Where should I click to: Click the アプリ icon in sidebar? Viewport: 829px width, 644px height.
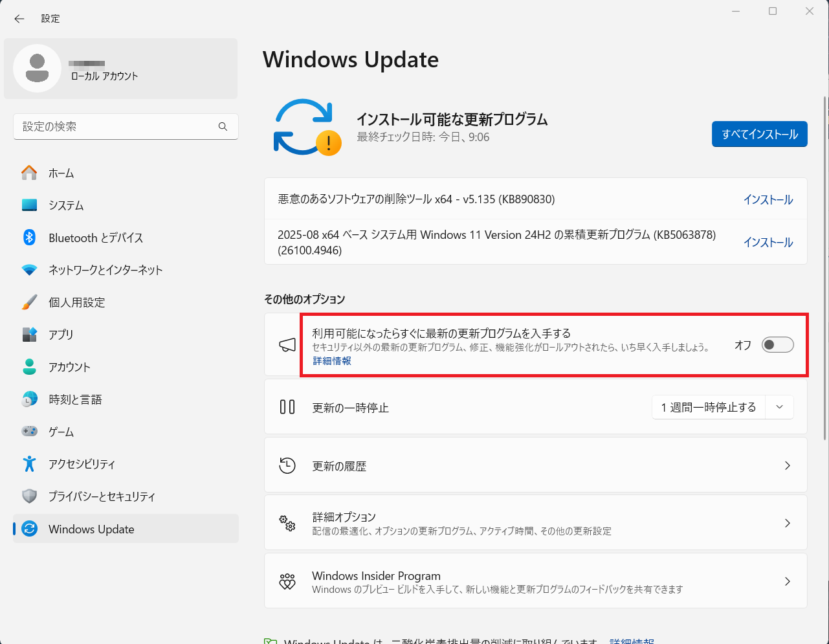pyautogui.click(x=29, y=335)
